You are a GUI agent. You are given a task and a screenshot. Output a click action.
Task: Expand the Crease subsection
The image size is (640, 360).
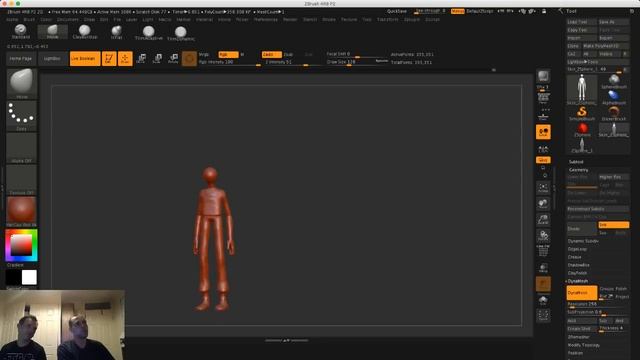(x=575, y=257)
